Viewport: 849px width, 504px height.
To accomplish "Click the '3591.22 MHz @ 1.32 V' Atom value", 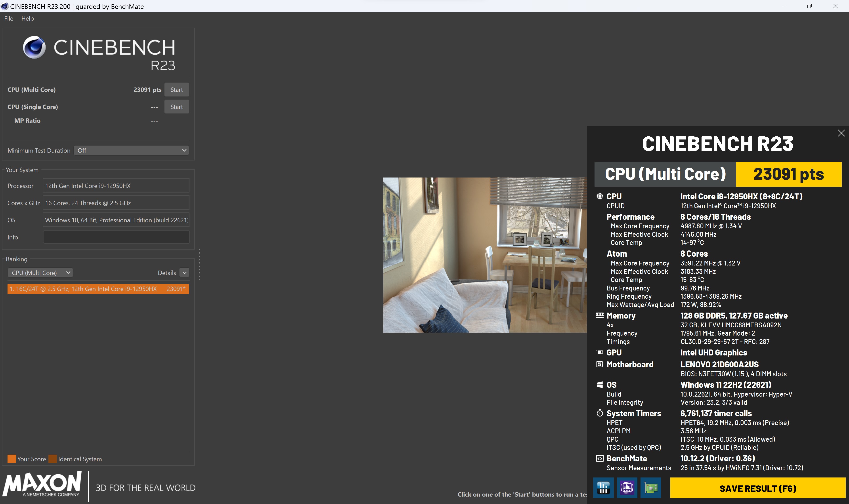I will [x=710, y=263].
